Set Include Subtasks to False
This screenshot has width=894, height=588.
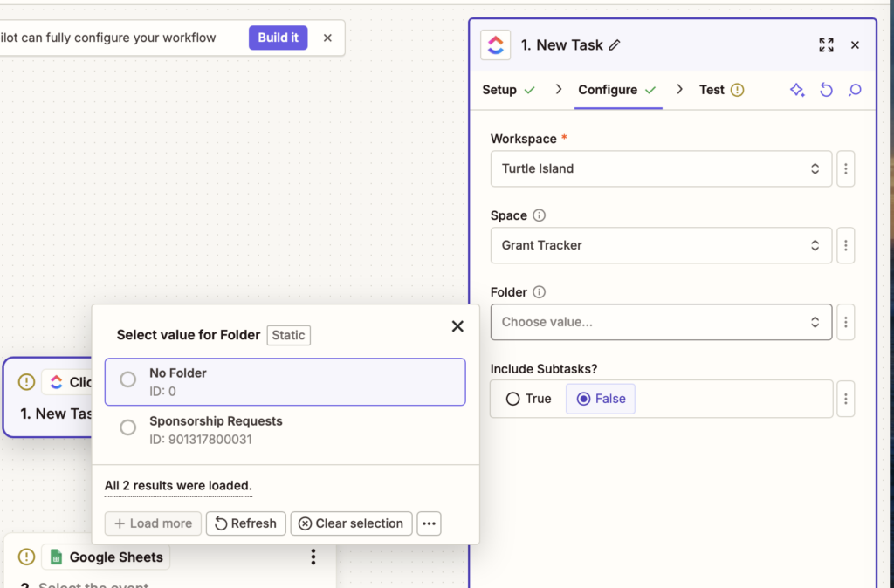pos(601,399)
